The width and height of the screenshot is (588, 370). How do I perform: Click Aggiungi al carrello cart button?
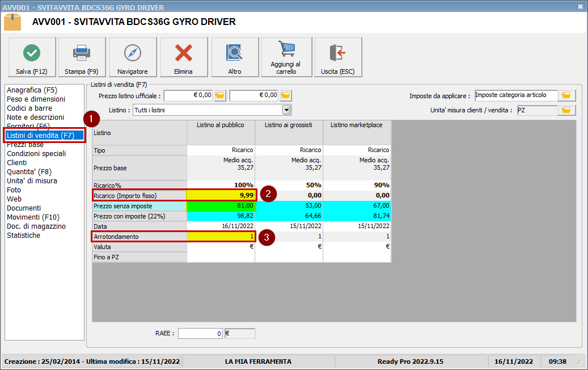(x=286, y=57)
